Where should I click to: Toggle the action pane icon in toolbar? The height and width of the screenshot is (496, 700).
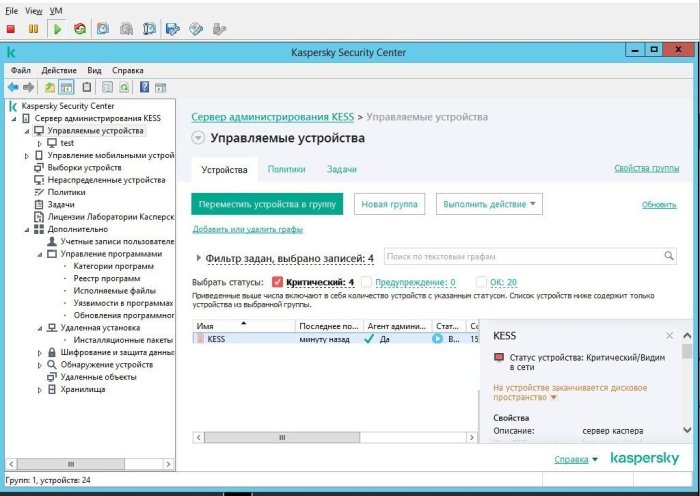point(160,88)
